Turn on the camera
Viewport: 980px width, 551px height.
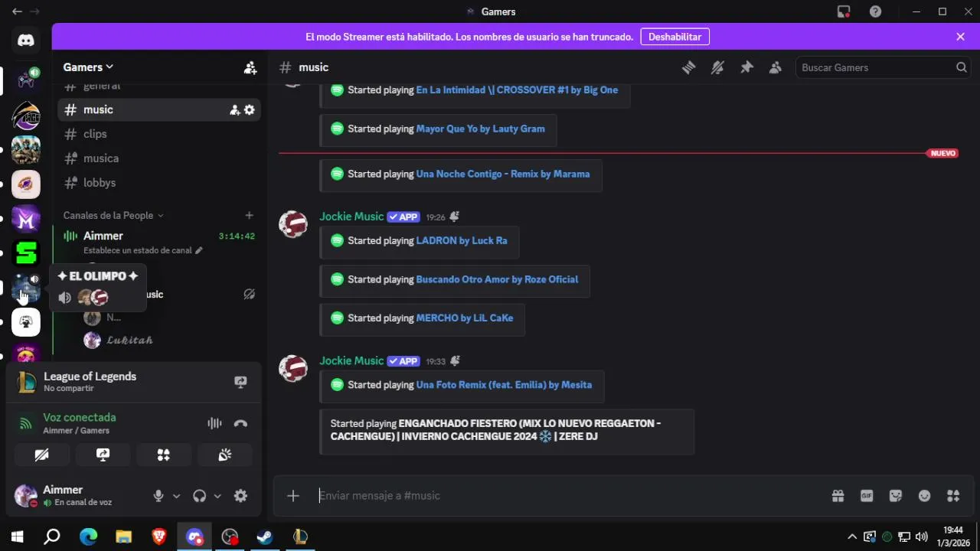[x=42, y=455]
